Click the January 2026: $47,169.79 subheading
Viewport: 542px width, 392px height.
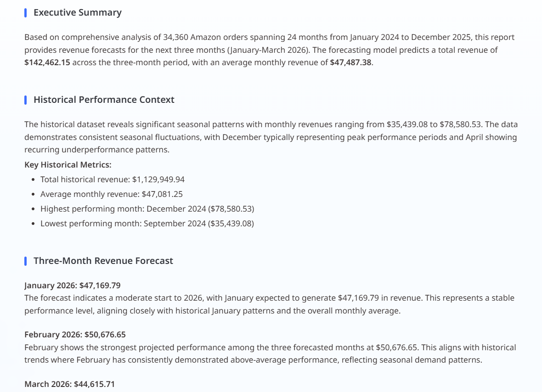(x=73, y=285)
